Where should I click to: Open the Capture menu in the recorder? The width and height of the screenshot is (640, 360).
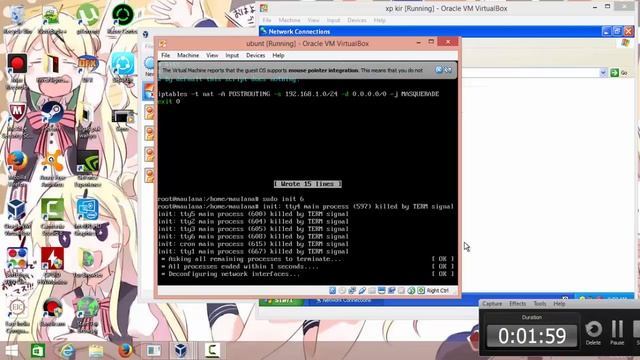[492, 304]
